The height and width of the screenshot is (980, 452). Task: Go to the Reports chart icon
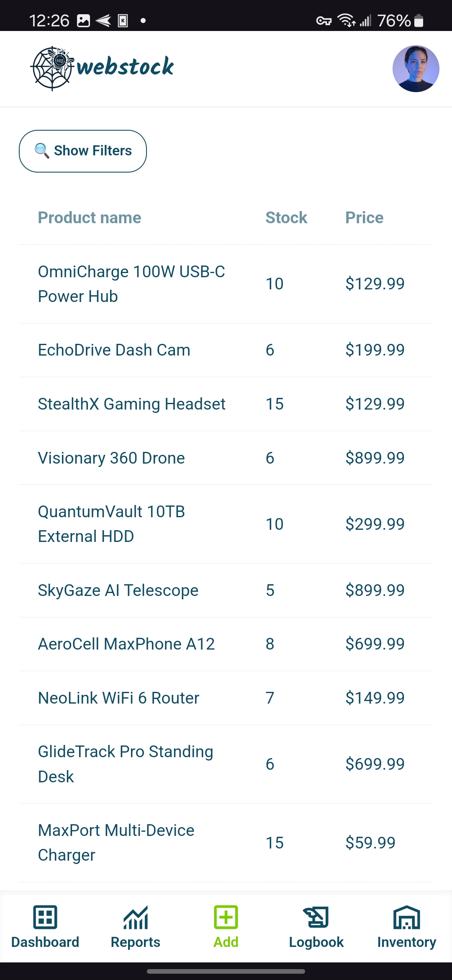(x=136, y=917)
